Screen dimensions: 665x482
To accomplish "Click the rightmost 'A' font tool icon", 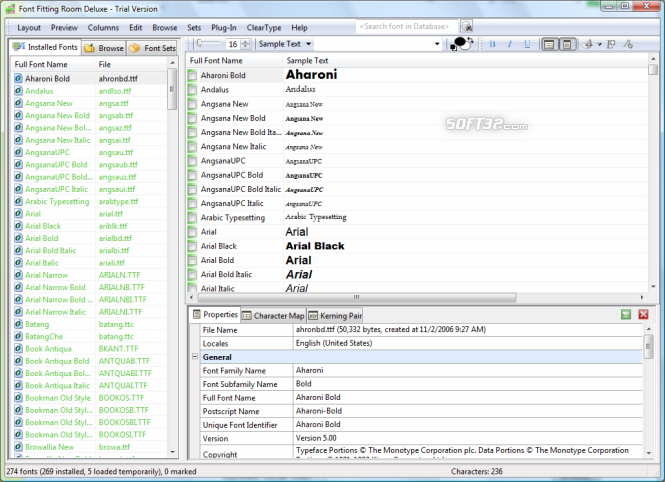I will pyautogui.click(x=629, y=44).
